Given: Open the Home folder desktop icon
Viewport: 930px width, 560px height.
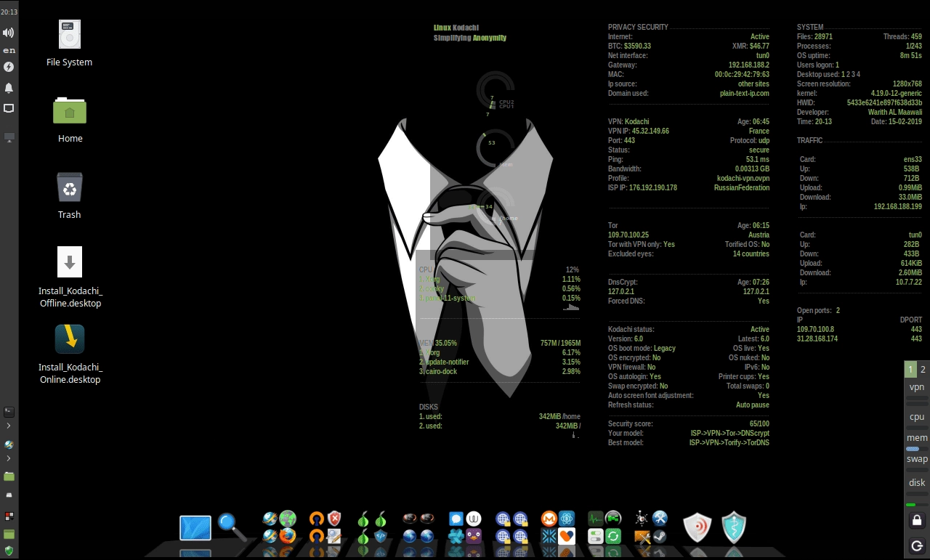Looking at the screenshot, I should [x=70, y=110].
